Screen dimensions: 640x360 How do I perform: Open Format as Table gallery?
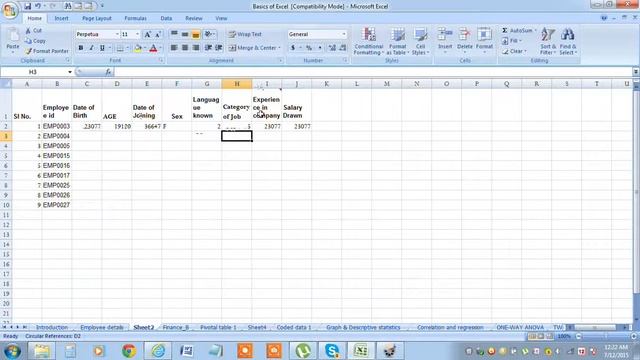point(398,41)
